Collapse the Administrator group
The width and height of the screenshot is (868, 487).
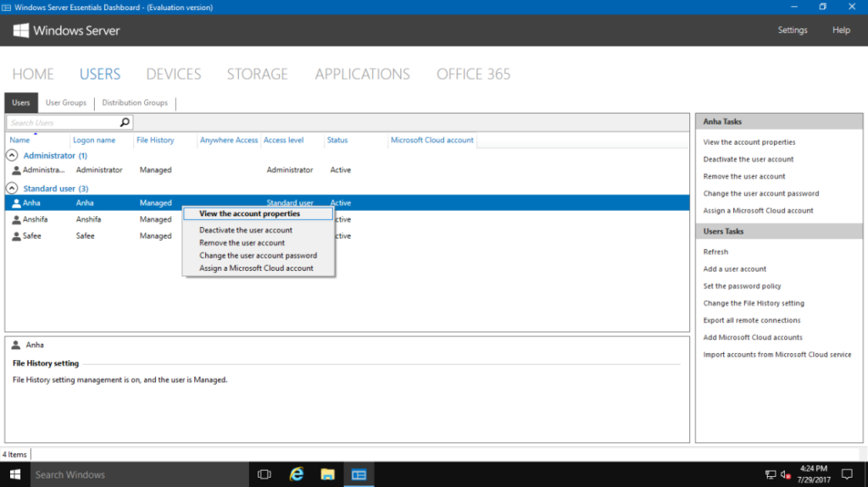coord(12,156)
